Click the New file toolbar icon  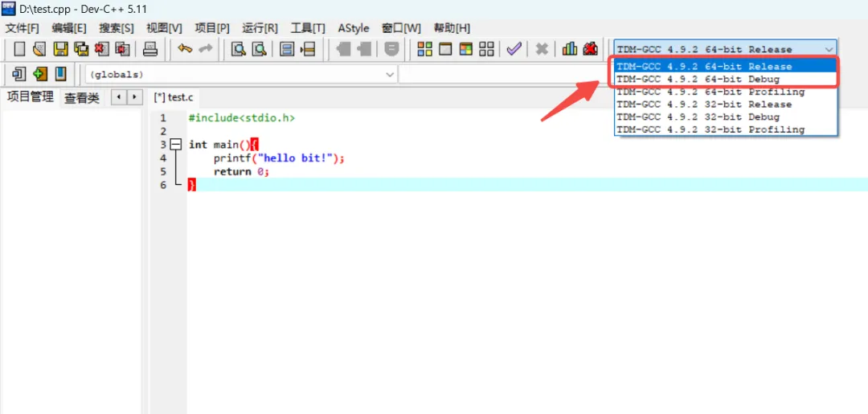pos(20,49)
